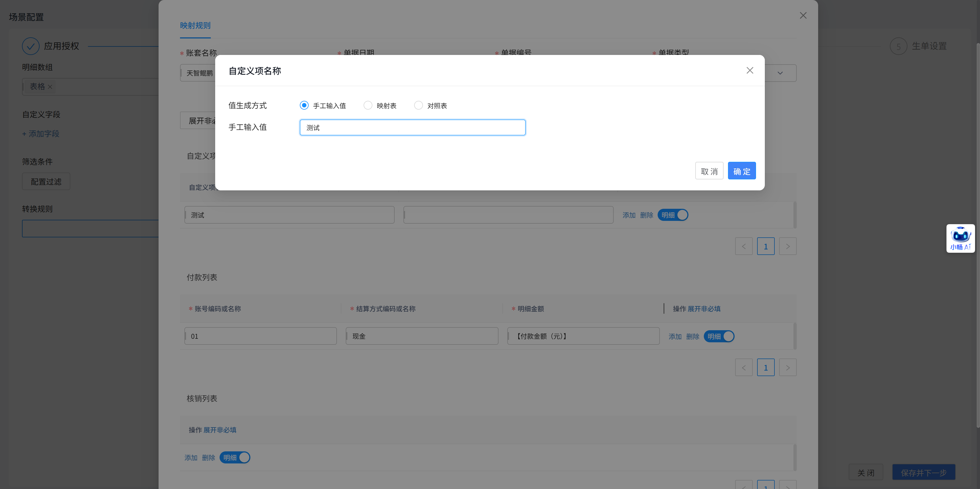The image size is (980, 489).
Task: Close the 映射规则 panel with the X icon
Action: pos(803,16)
